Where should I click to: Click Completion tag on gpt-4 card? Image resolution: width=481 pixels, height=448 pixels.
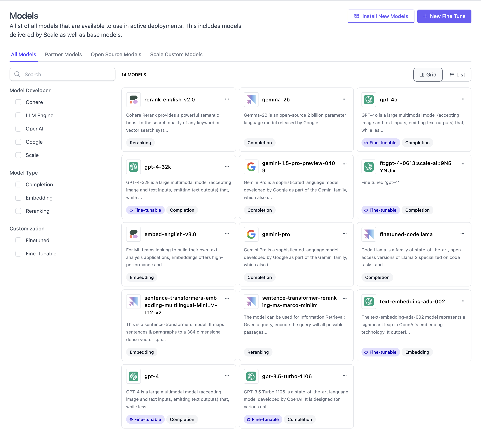tap(182, 419)
